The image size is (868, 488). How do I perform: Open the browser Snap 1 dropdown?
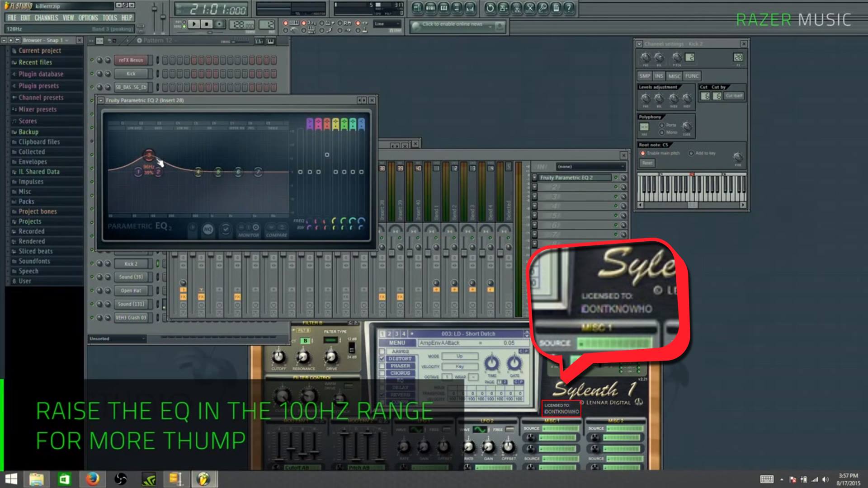[x=47, y=40]
